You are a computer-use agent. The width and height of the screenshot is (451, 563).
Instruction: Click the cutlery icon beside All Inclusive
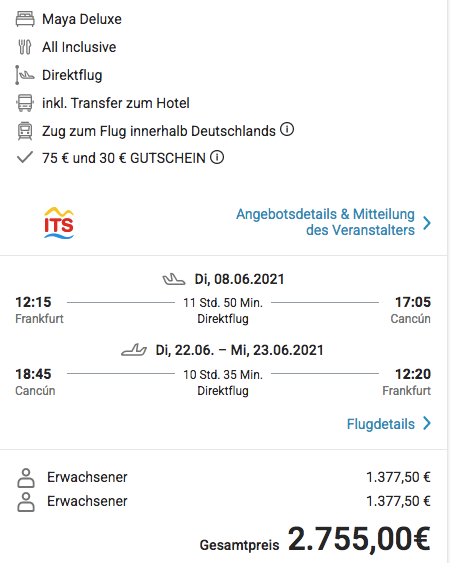[x=25, y=47]
